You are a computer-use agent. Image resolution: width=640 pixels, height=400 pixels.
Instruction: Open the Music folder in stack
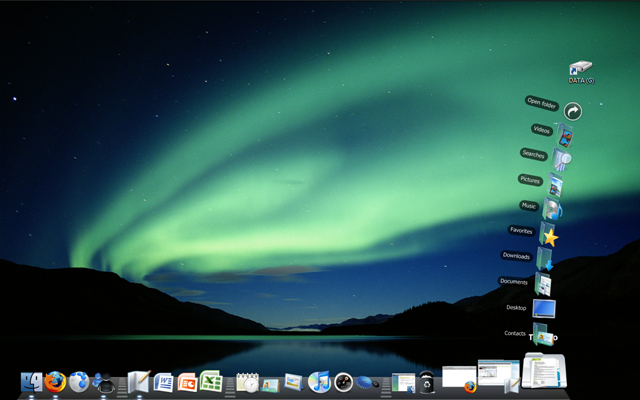click(x=552, y=209)
